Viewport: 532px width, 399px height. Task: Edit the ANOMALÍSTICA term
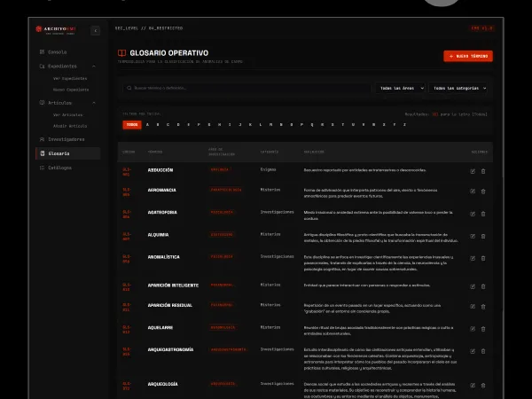coord(473,259)
